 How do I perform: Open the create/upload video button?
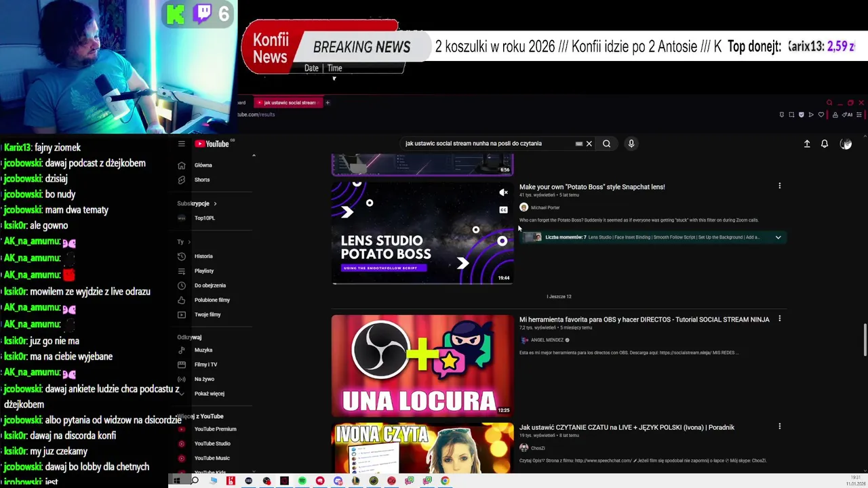[807, 144]
